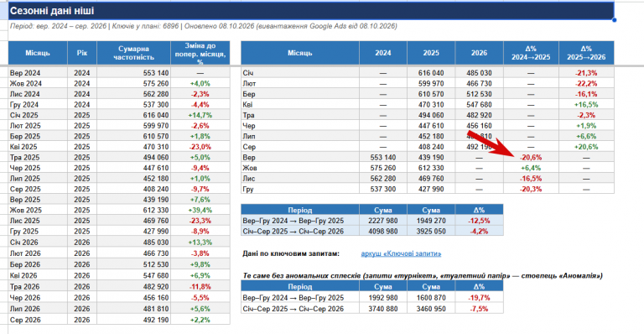This screenshot has height=334, width=644.
Task: Select the +14,7% change for Січ 2025
Action: 200,115
